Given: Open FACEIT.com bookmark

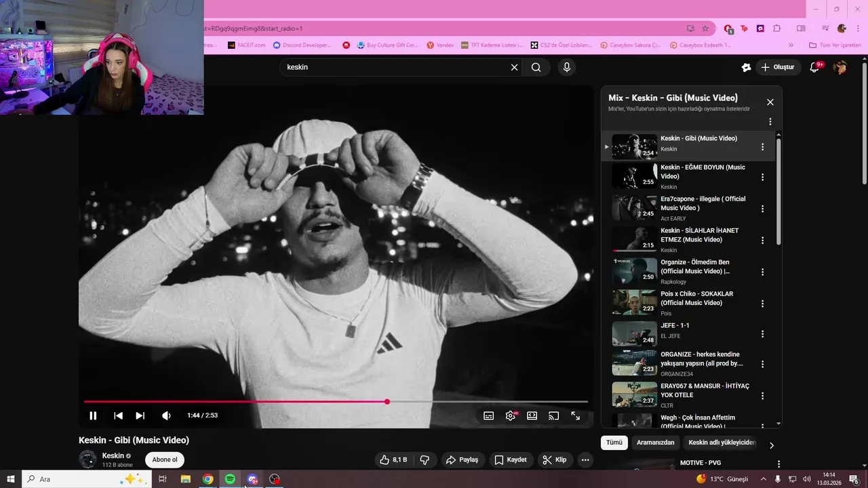Looking at the screenshot, I should pyautogui.click(x=247, y=45).
